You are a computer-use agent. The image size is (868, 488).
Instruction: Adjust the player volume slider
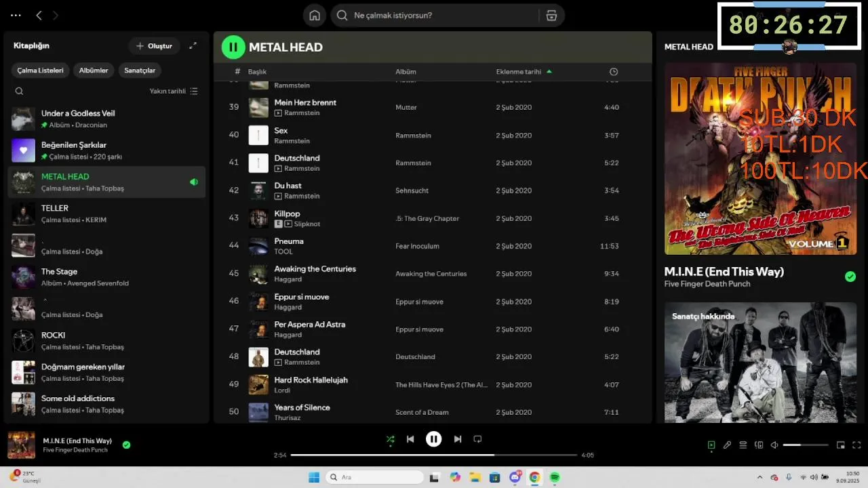[806, 445]
